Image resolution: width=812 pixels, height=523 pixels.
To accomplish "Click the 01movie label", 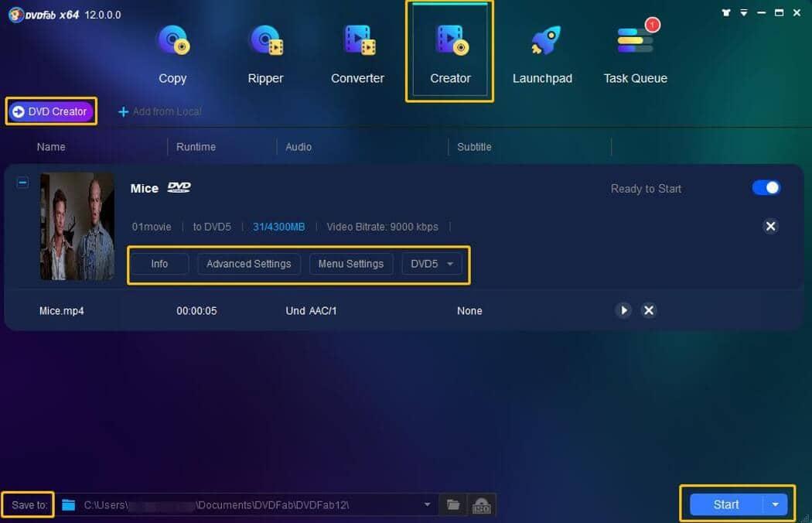I will (x=152, y=227).
